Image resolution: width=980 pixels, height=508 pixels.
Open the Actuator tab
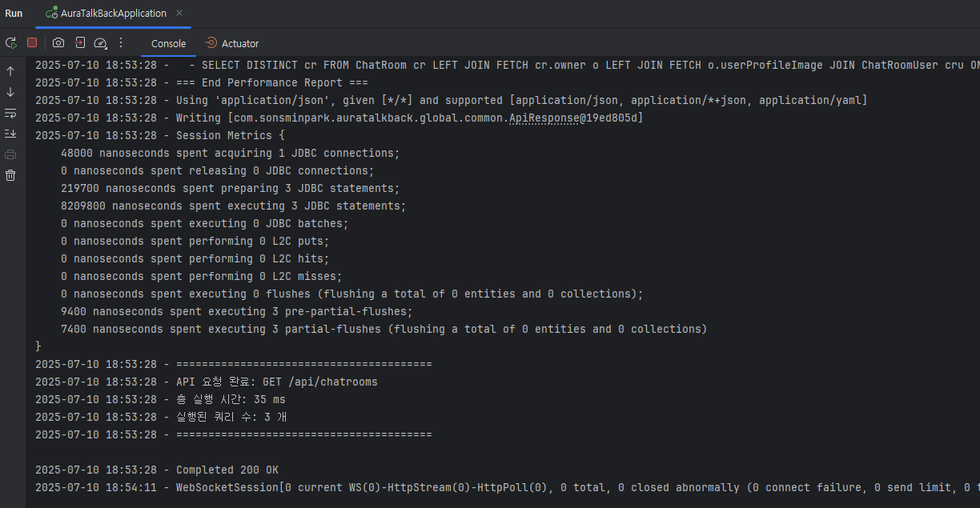(231, 43)
